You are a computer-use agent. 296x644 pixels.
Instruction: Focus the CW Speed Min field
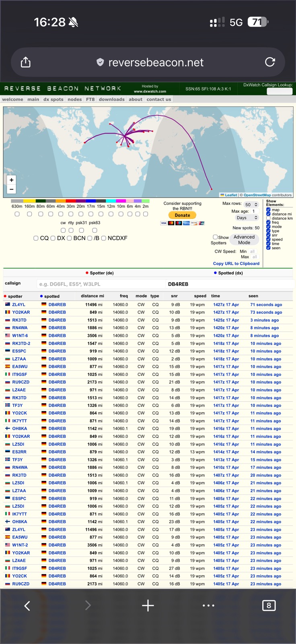click(253, 252)
